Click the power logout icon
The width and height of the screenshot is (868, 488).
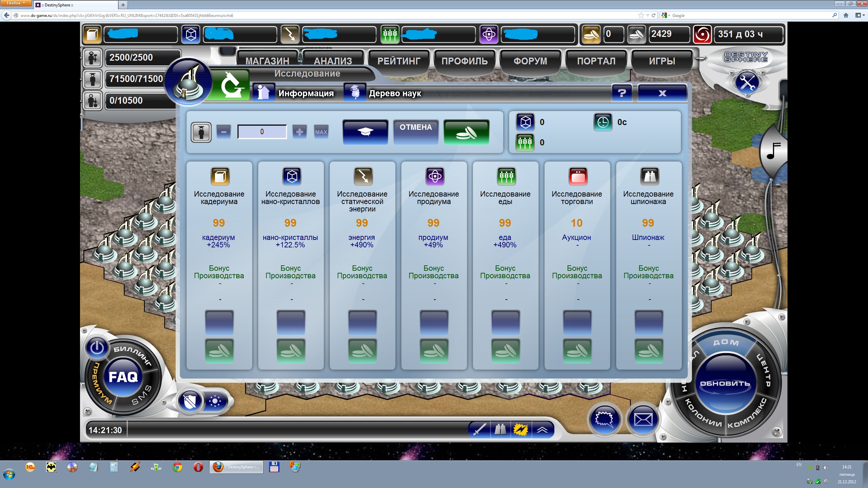97,347
